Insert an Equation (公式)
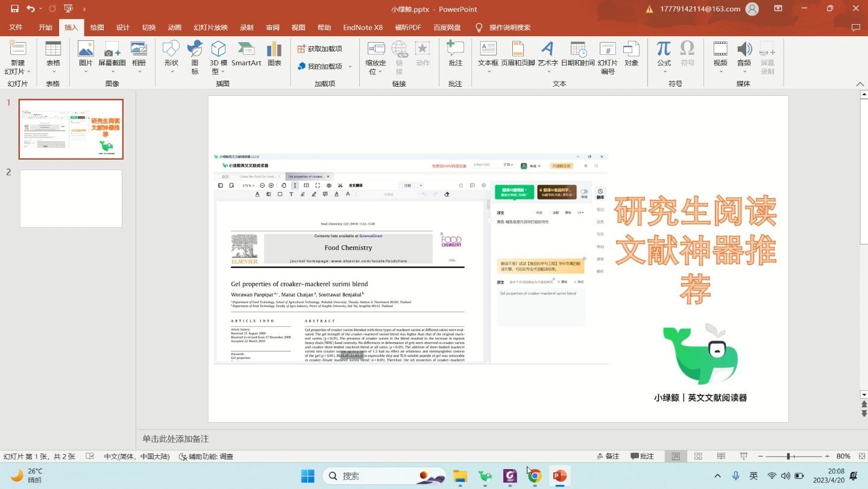This screenshot has height=489, width=868. point(664,58)
